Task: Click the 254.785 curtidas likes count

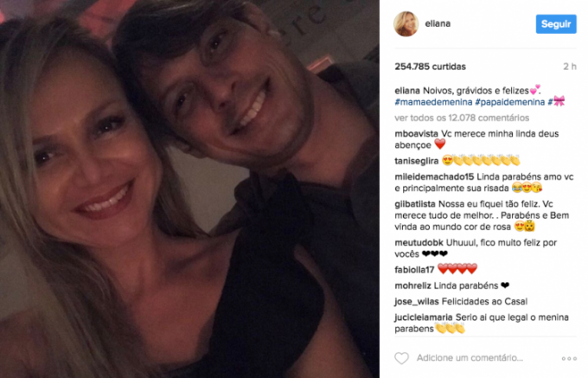Action: (430, 67)
